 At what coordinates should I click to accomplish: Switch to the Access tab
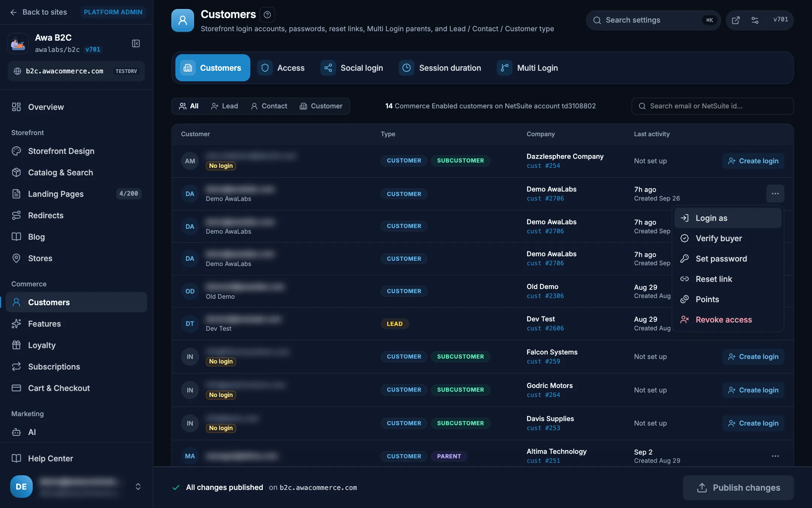(x=281, y=68)
